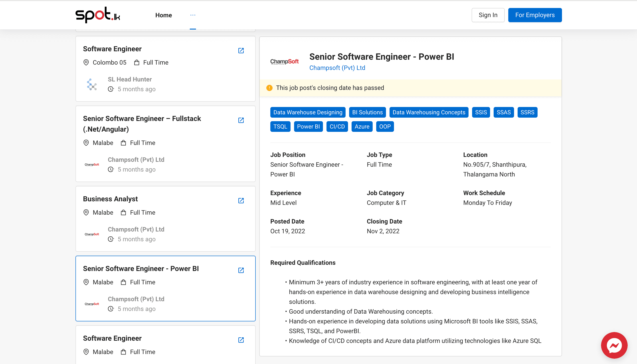Click the SSIS skill tag

click(481, 113)
